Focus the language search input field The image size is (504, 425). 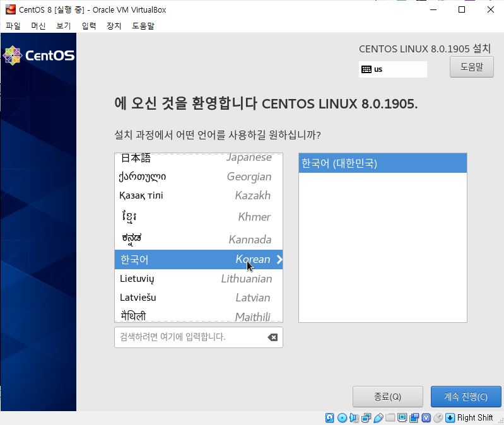tap(199, 337)
